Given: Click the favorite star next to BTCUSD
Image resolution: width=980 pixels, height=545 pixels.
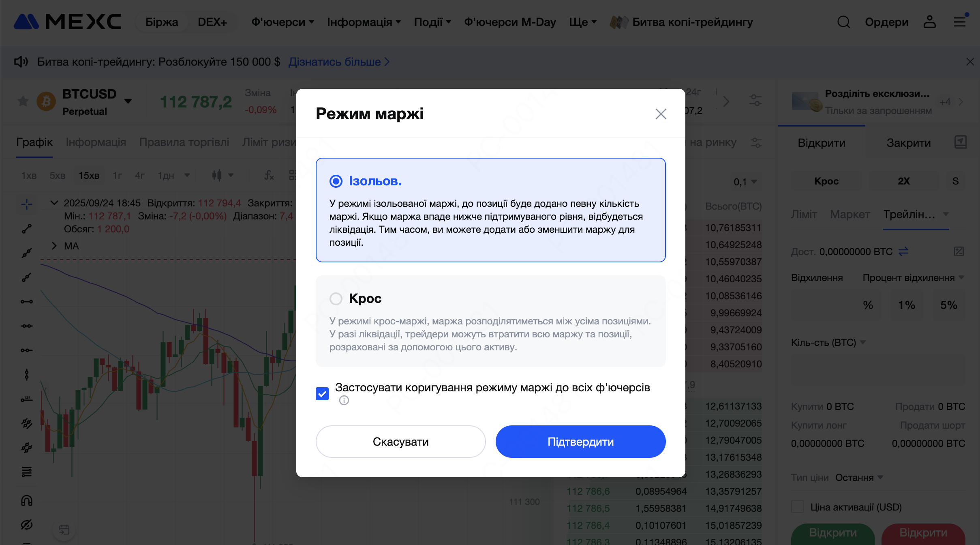Looking at the screenshot, I should (x=23, y=101).
